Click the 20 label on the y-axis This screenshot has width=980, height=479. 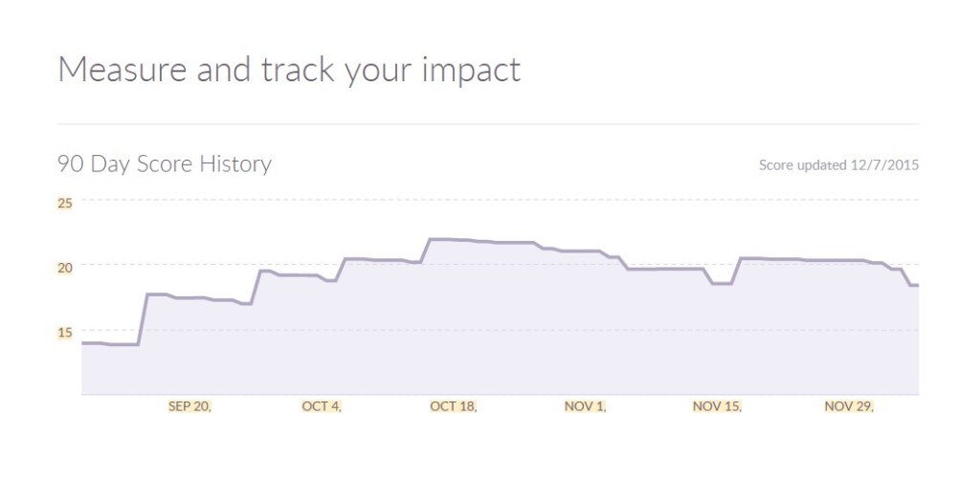click(65, 267)
